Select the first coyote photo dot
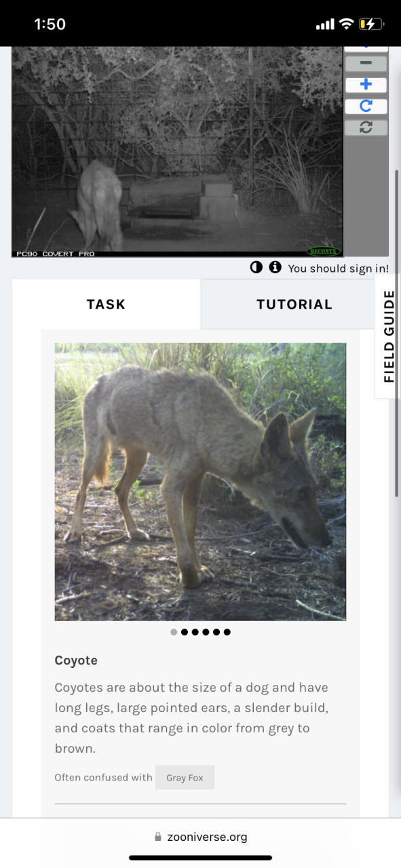Viewport: 401px width, 868px height. tap(174, 632)
